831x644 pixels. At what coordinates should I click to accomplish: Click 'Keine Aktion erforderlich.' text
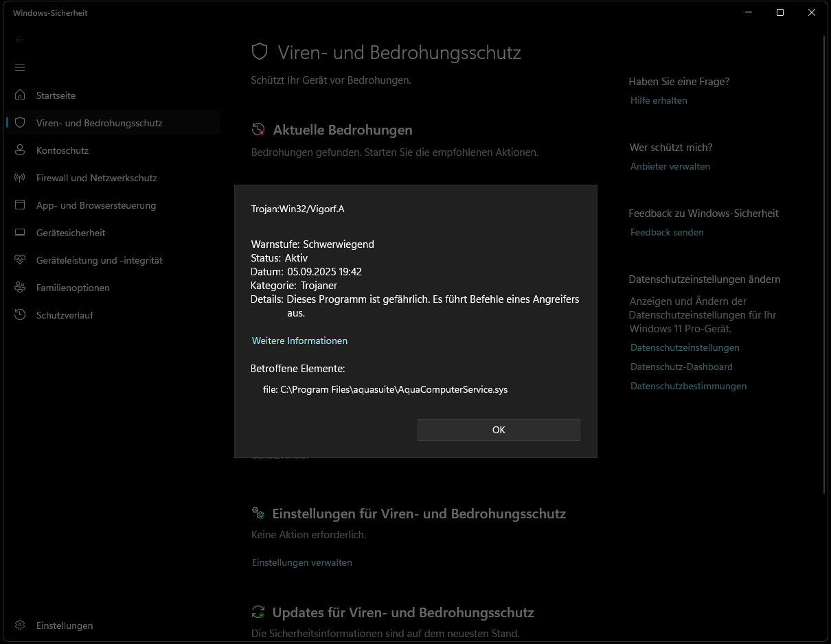(308, 534)
